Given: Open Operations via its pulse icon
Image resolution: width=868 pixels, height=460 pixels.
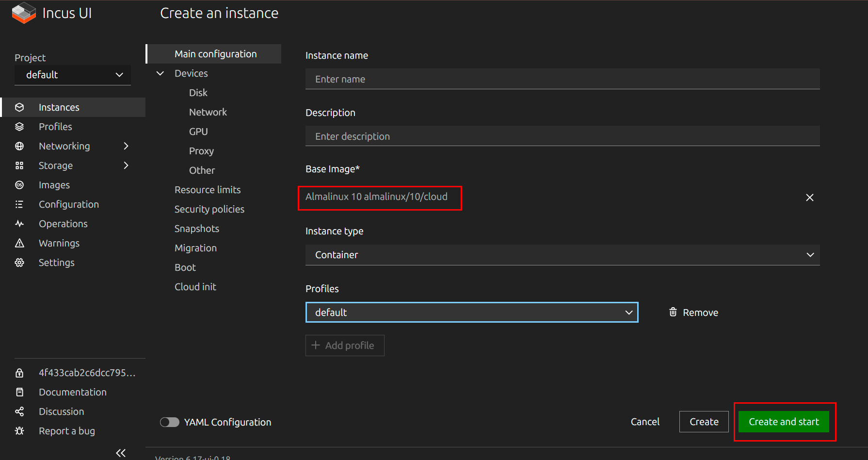Looking at the screenshot, I should (x=19, y=224).
